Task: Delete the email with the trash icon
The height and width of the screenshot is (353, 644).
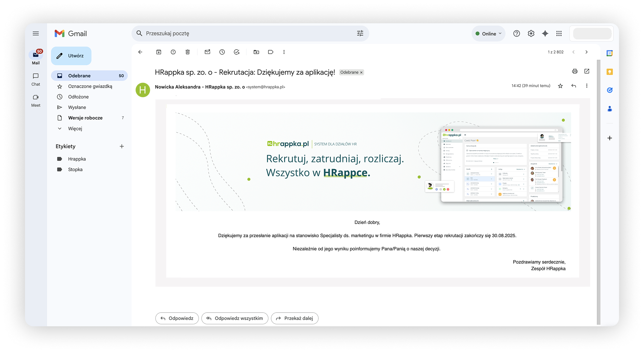Action: [188, 52]
